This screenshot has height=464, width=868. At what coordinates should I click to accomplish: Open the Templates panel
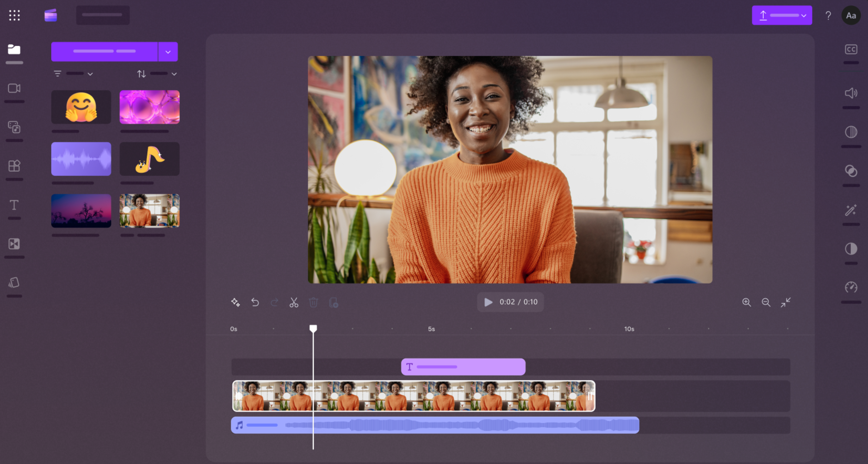[14, 165]
